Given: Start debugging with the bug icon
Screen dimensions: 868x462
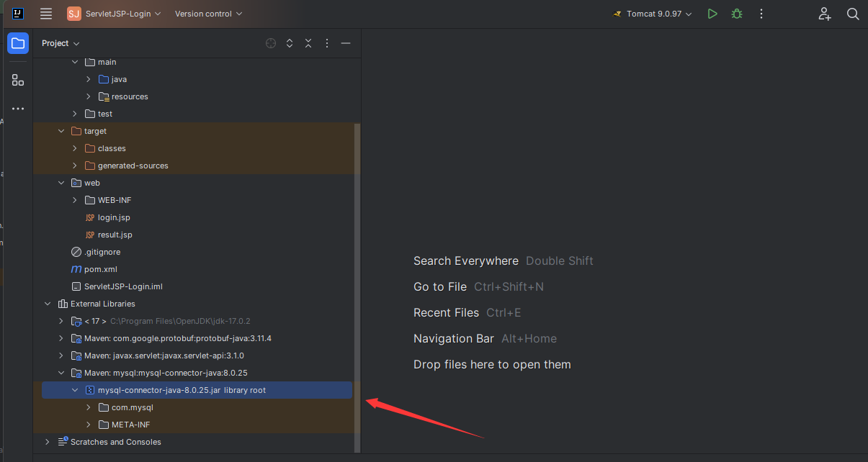Looking at the screenshot, I should 736,14.
